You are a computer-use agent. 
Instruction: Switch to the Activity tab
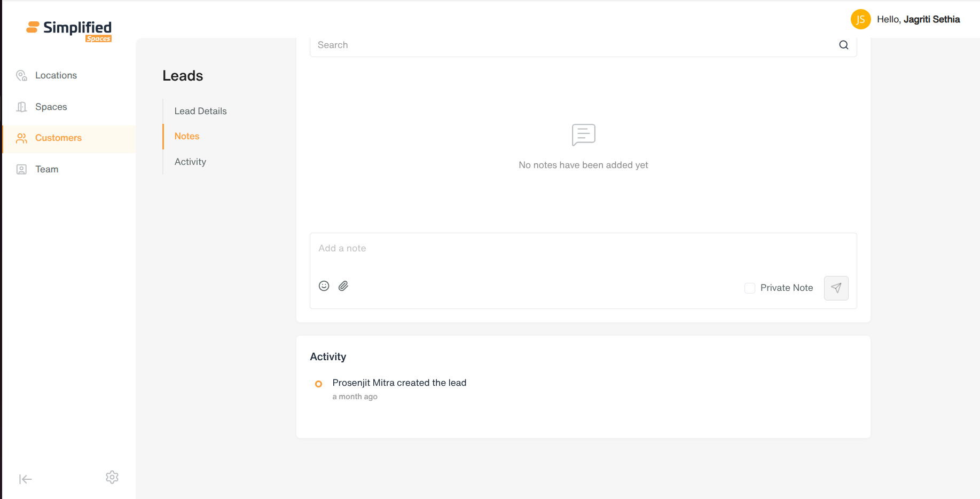(190, 162)
